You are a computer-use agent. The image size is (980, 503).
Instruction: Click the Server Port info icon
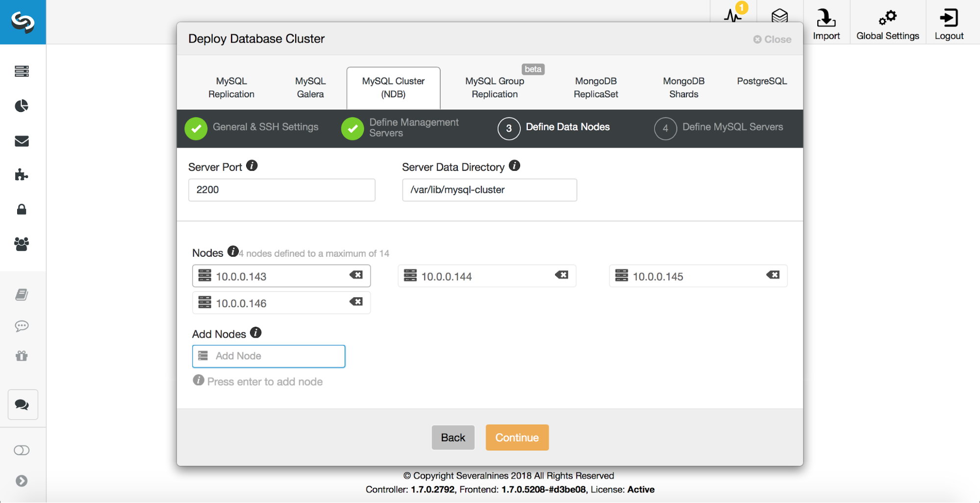[252, 165]
